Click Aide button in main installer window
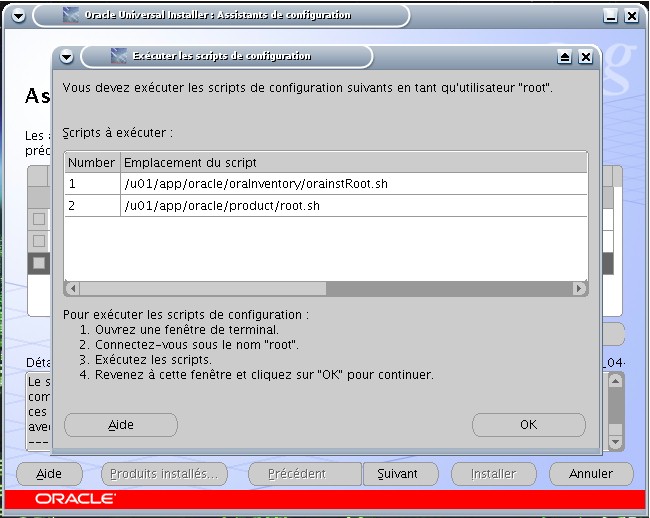Screen dimensions: 650x518 49,474
